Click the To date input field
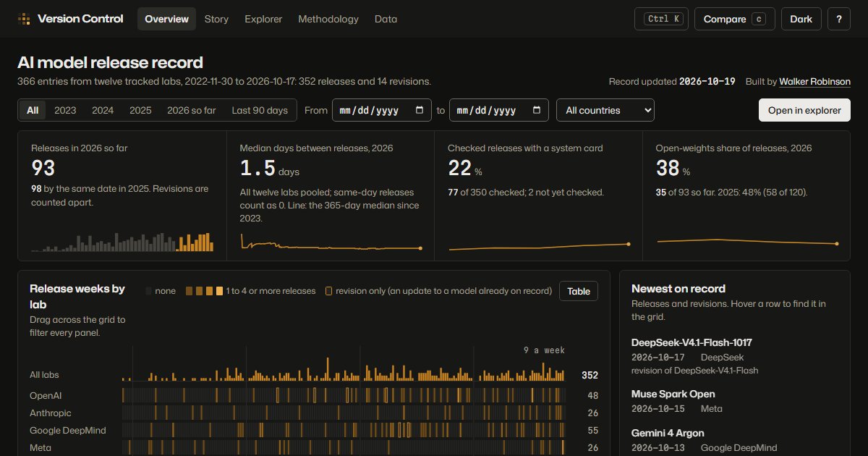This screenshot has width=868, height=456. pyautogui.click(x=498, y=110)
